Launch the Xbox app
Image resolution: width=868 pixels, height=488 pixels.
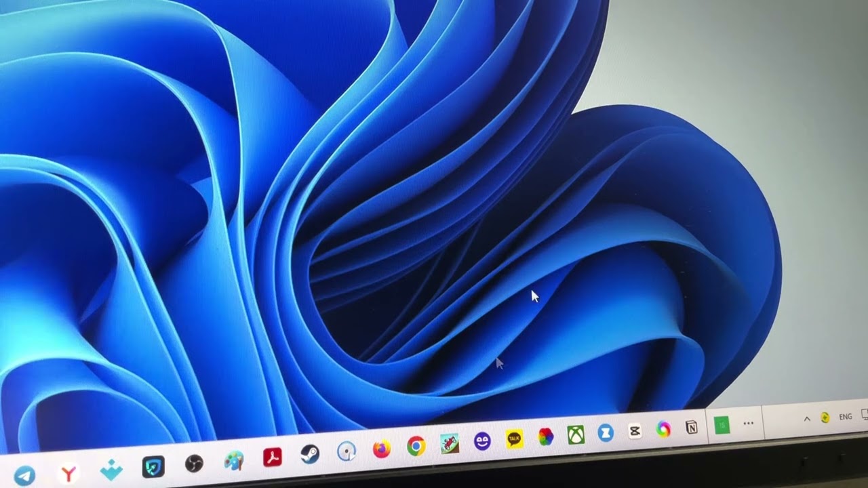click(x=576, y=434)
